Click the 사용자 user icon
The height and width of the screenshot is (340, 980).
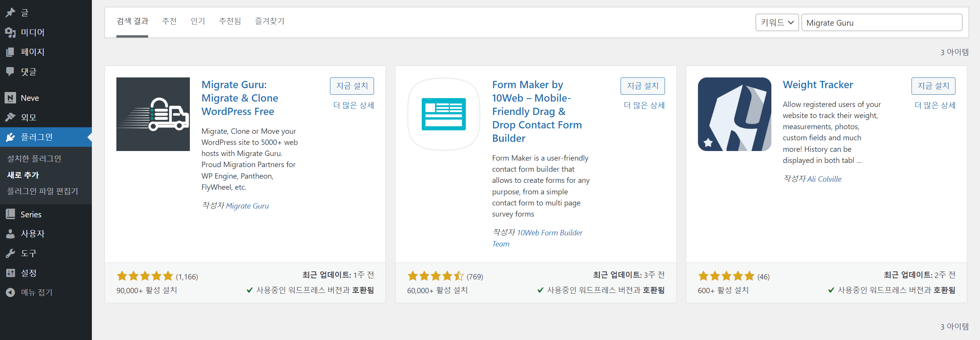click(x=10, y=233)
